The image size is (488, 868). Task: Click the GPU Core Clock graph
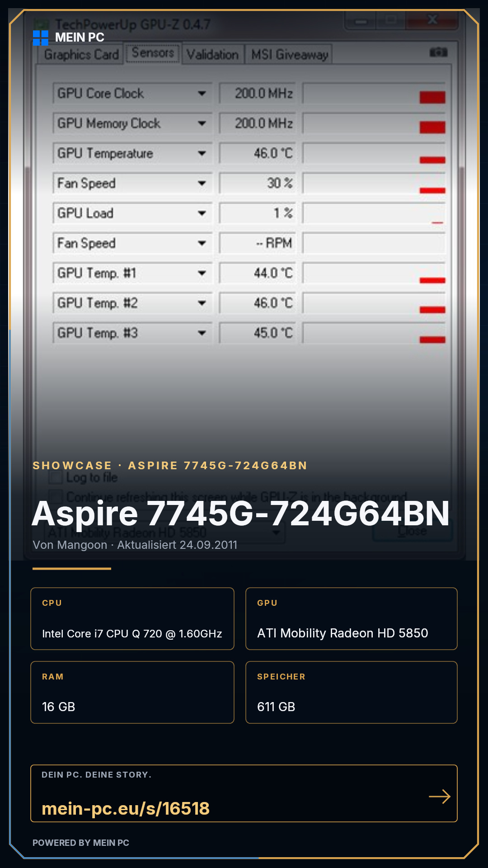point(374,94)
